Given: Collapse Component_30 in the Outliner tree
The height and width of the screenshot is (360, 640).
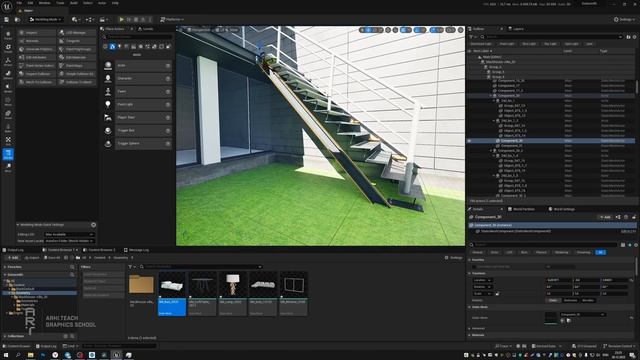Looking at the screenshot, I should coord(491,96).
